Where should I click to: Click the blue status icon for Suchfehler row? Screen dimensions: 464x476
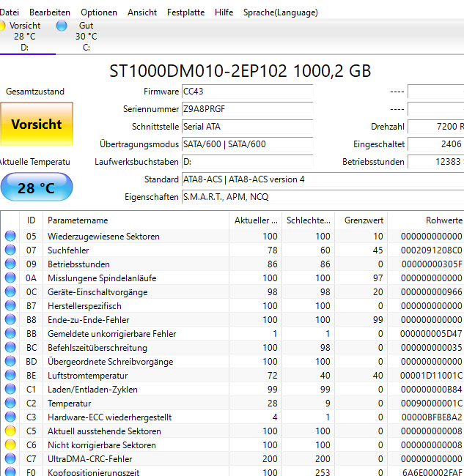coord(10,250)
